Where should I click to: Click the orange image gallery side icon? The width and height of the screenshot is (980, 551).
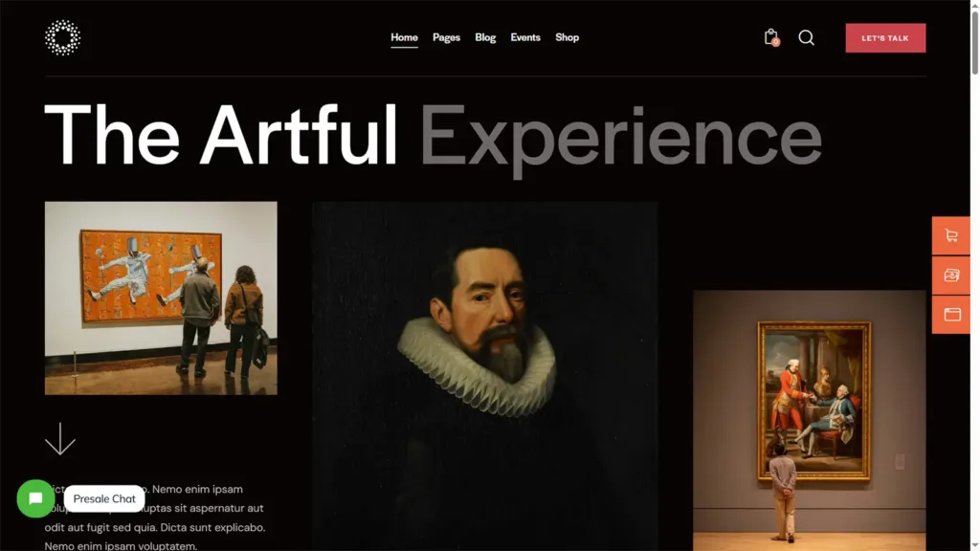pos(951,275)
